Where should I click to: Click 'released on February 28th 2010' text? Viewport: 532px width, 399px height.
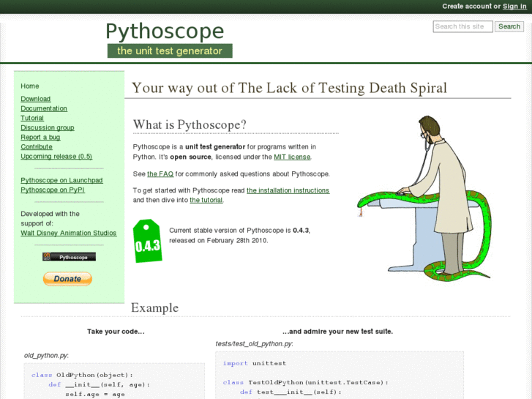[x=219, y=240]
